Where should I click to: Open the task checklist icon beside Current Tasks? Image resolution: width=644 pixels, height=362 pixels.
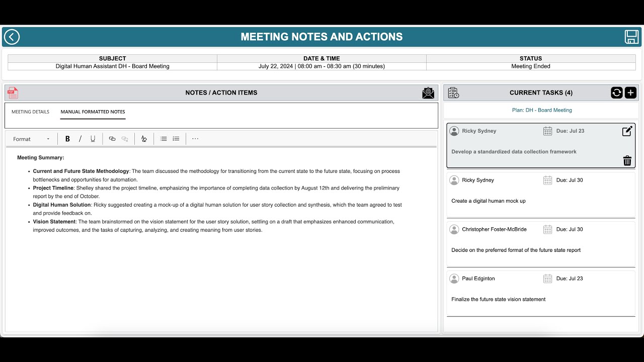coord(453,93)
